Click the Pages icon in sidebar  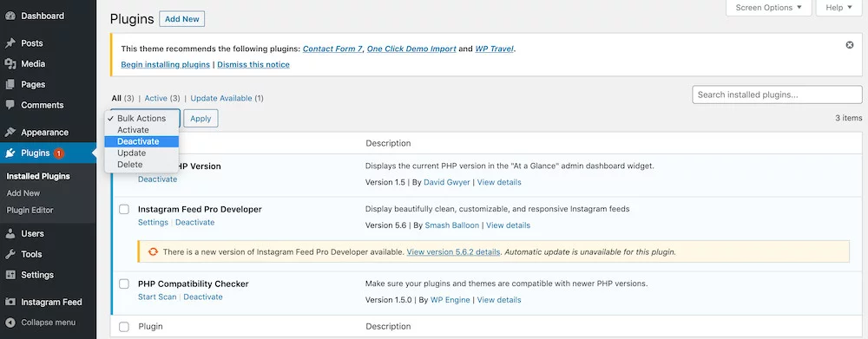click(x=10, y=85)
